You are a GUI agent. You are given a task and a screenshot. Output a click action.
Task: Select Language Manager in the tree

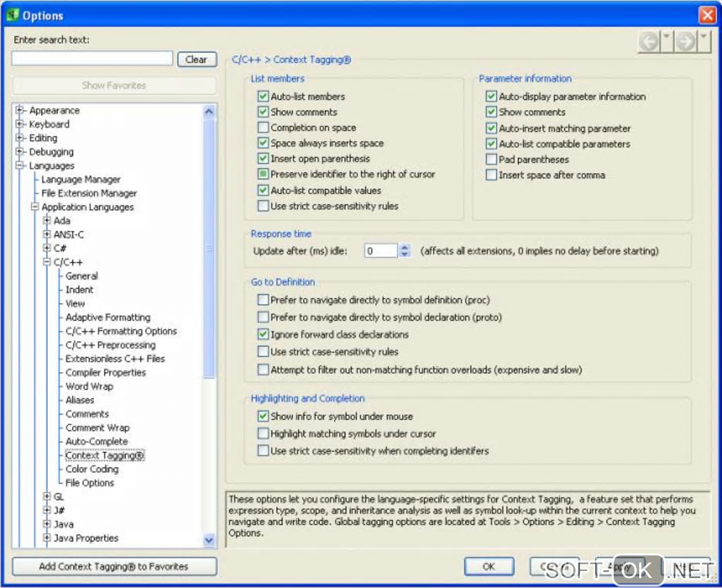click(81, 179)
